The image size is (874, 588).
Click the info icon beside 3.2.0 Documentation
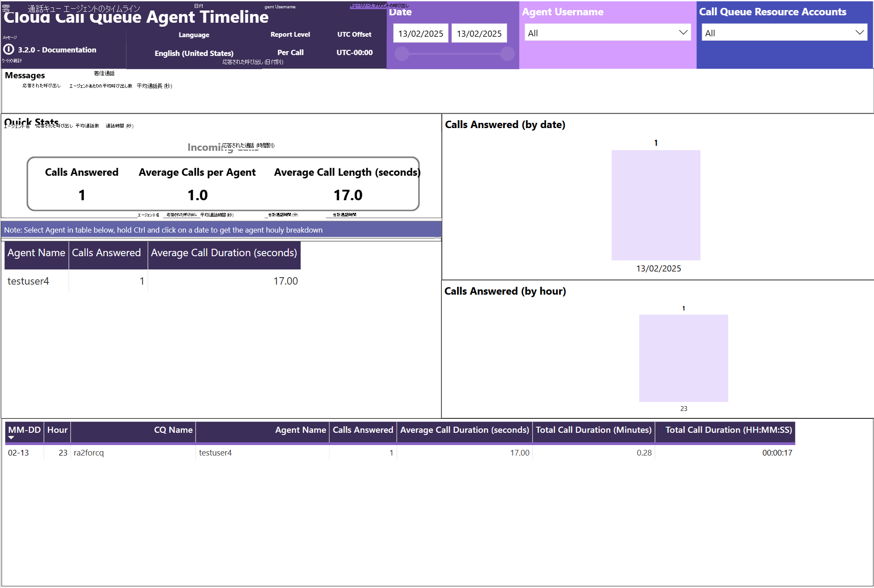click(x=9, y=49)
